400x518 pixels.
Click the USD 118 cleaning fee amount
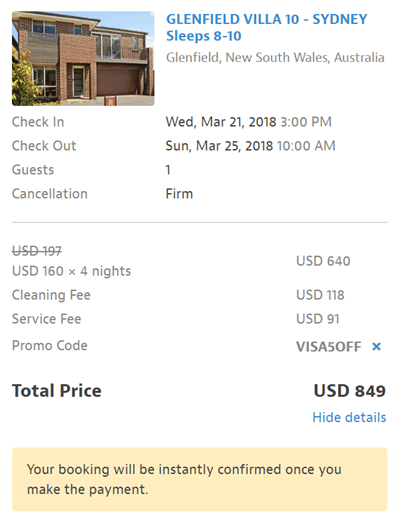pyautogui.click(x=320, y=295)
